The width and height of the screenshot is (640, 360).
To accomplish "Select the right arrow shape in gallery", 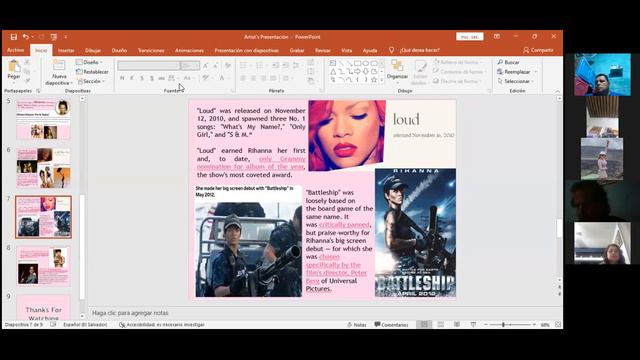I will coord(358,71).
